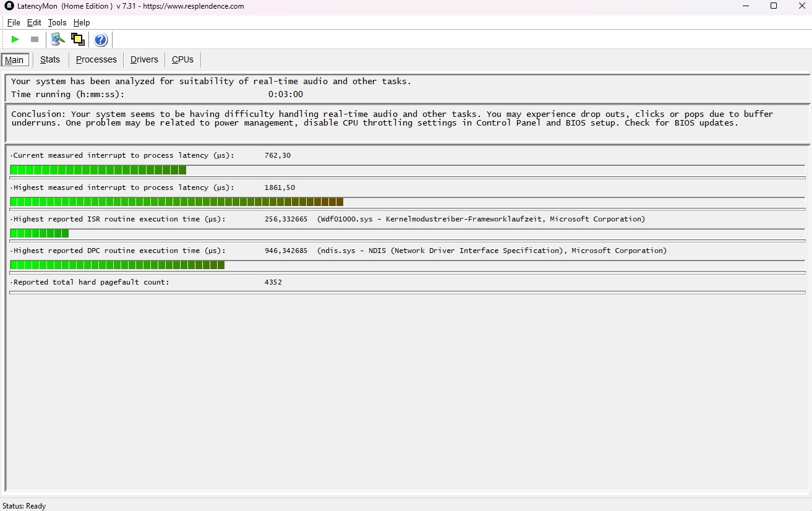Viewport: 812px width, 511px height.
Task: Open the Tools menu
Action: point(57,23)
